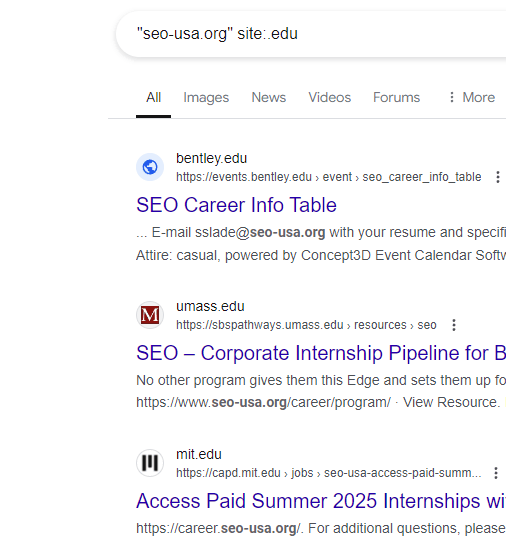The width and height of the screenshot is (528, 543).
Task: Click the MIT logo favicon
Action: (150, 463)
